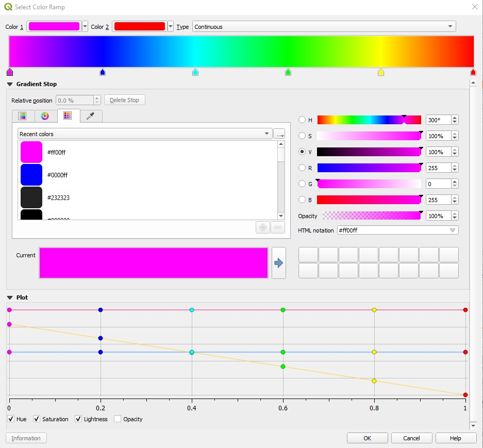
Task: Select the R radio button
Action: pyautogui.click(x=302, y=168)
